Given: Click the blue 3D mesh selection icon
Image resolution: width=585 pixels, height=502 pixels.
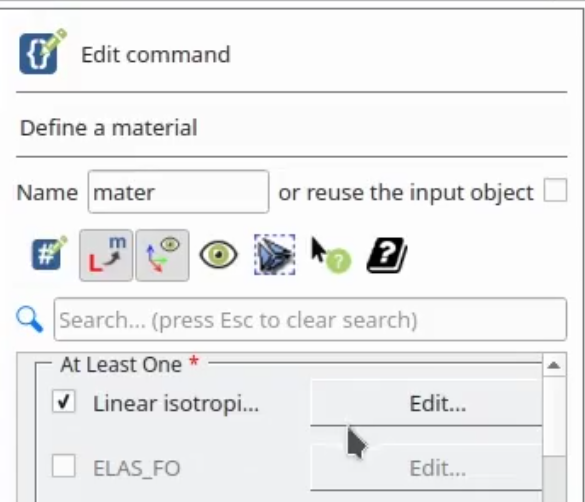Looking at the screenshot, I should pyautogui.click(x=275, y=255).
